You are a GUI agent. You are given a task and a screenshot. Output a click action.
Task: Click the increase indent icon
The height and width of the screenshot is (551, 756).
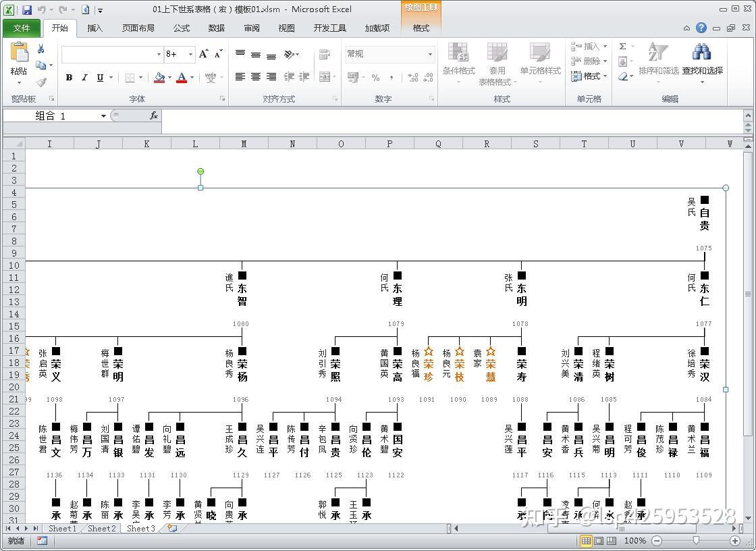coord(304,77)
